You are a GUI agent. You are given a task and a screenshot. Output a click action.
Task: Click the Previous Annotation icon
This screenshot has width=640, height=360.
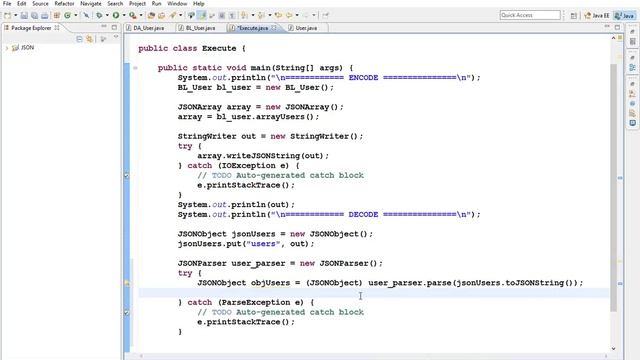click(x=261, y=16)
